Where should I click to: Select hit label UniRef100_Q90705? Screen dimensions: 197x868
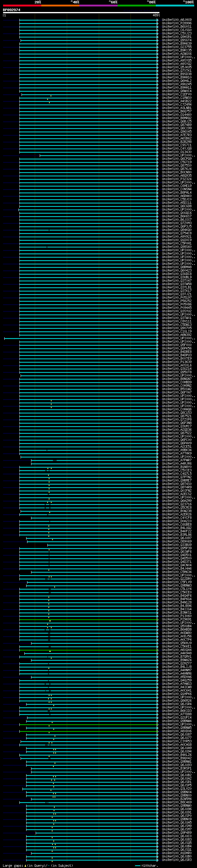(x=177, y=328)
